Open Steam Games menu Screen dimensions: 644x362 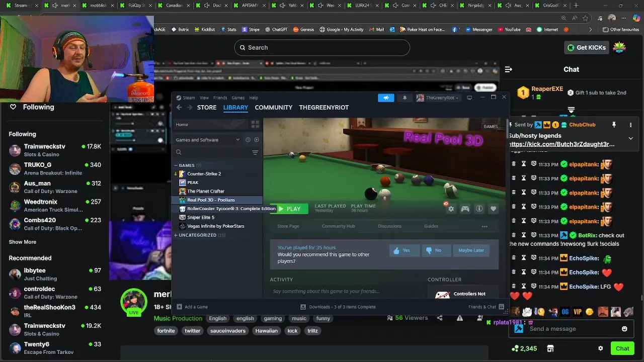(238, 98)
